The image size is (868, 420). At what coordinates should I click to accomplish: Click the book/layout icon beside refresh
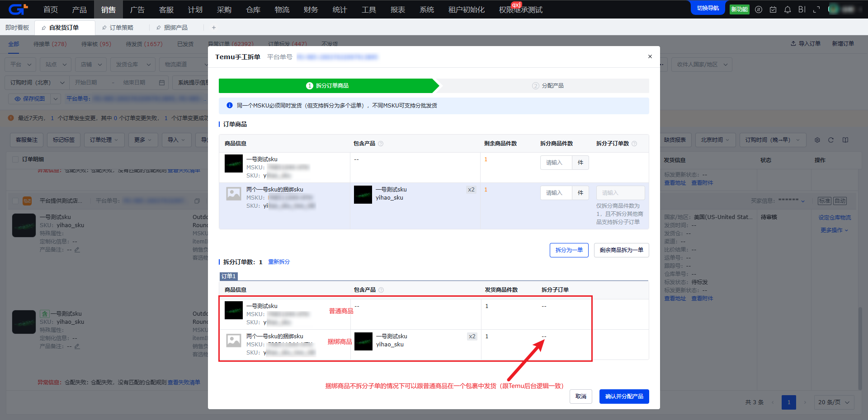(x=845, y=140)
